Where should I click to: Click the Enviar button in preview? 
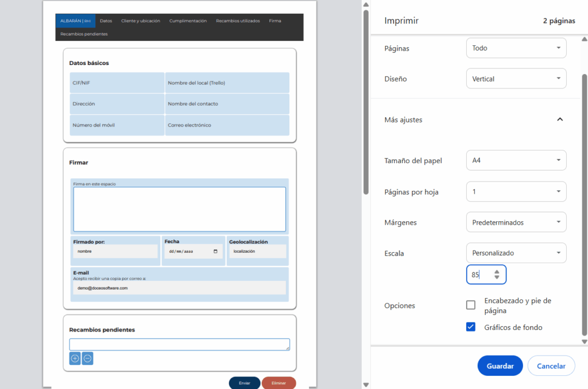244,383
